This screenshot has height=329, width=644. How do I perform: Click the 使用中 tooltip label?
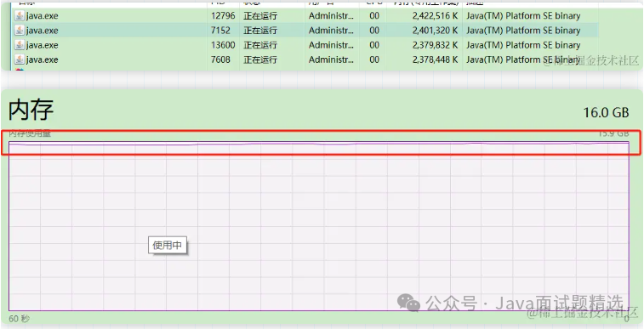coord(167,246)
